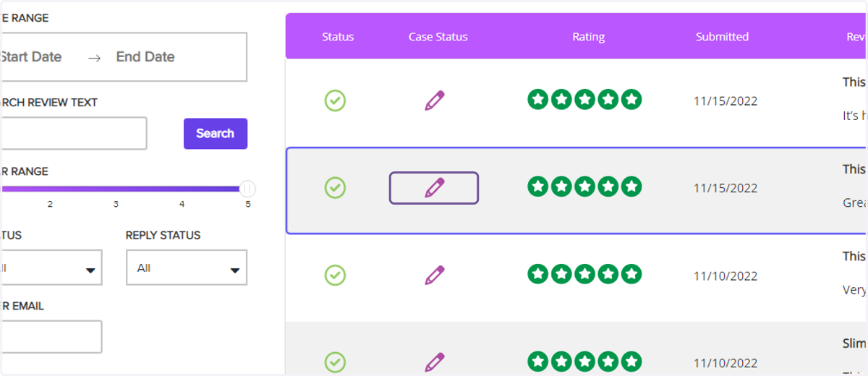The height and width of the screenshot is (376, 868).
Task: Click green checkmark status in first row
Action: (335, 101)
